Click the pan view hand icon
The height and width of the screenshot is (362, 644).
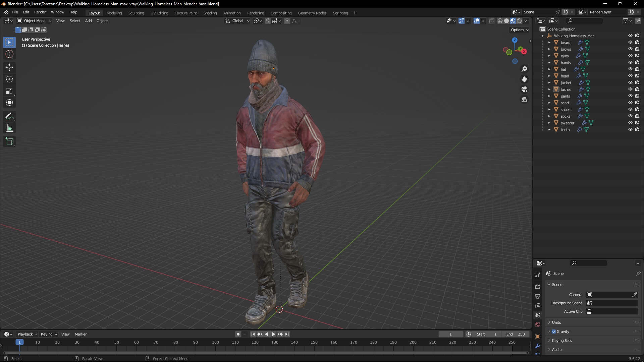coord(524,79)
